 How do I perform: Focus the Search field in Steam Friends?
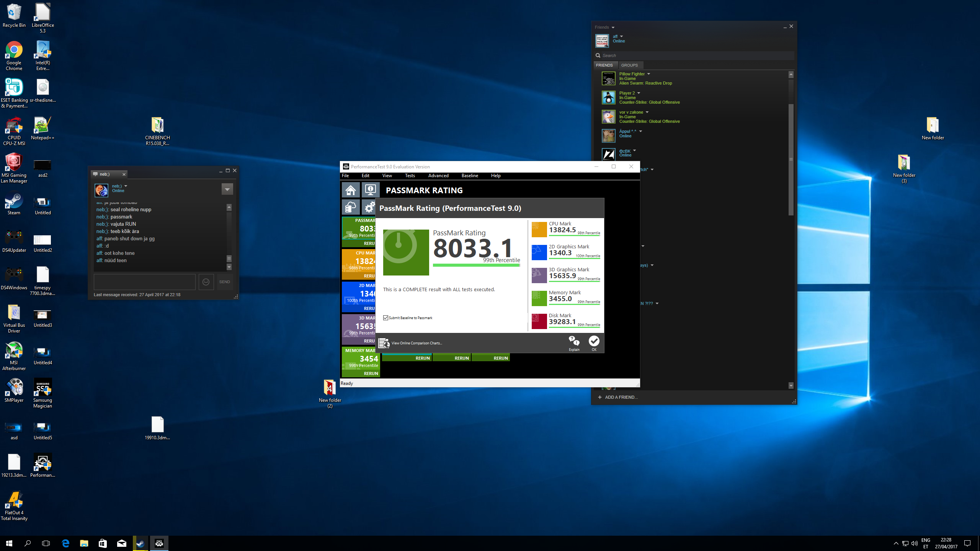pos(694,55)
